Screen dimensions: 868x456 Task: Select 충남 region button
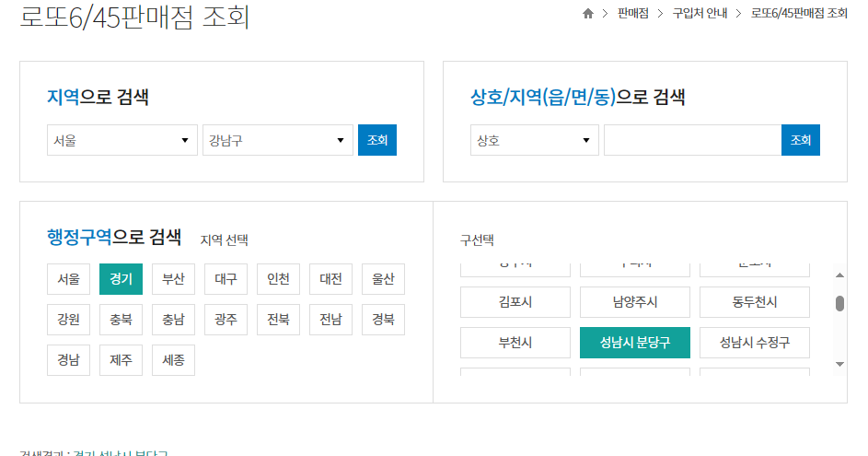173,320
